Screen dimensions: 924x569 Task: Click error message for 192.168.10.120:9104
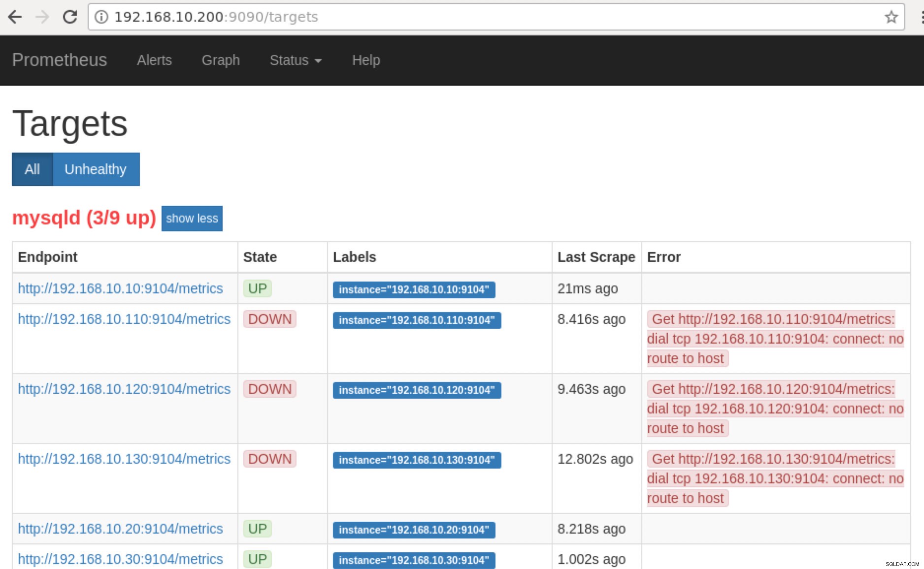click(x=776, y=409)
